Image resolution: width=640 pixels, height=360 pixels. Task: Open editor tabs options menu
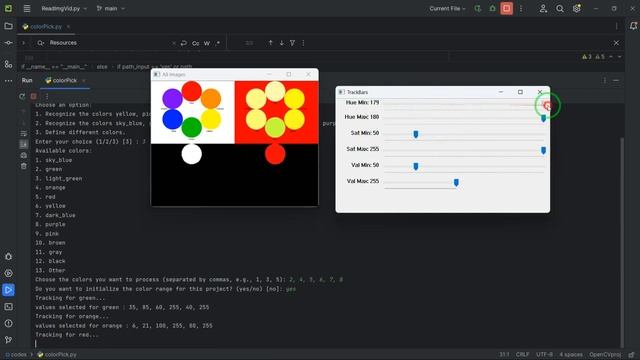click(x=616, y=26)
